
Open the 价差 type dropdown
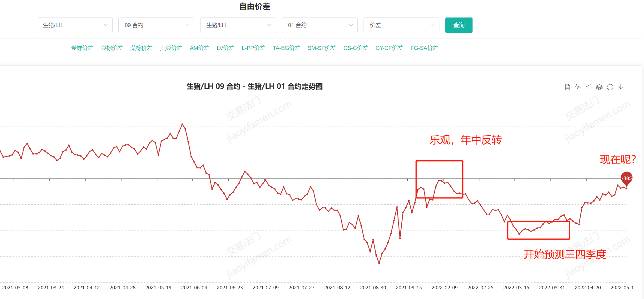[x=401, y=25]
